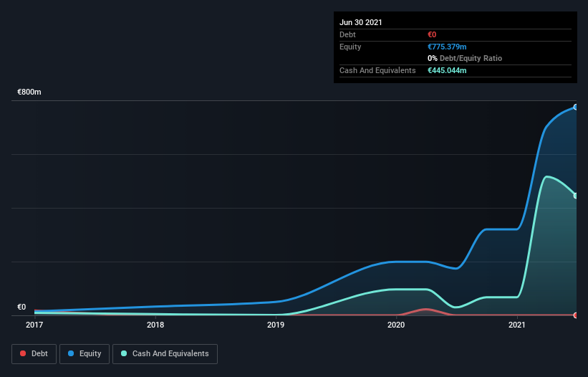Select the 2019 x-axis label
588x377 pixels.
276,325
